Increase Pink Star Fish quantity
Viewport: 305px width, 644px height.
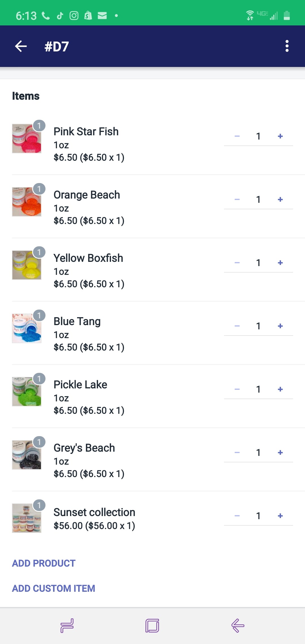(280, 136)
